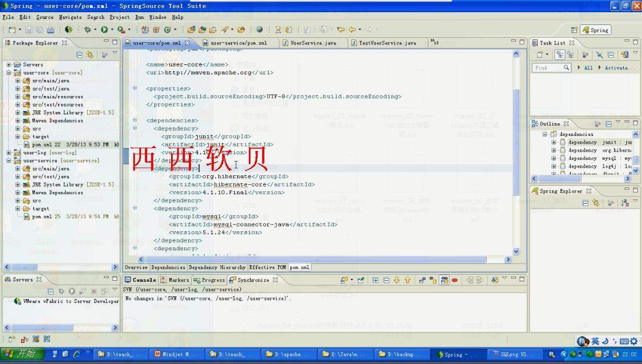The height and width of the screenshot is (364, 642).
Task: Open SQLyog from the taskbar
Action: (x=514, y=354)
